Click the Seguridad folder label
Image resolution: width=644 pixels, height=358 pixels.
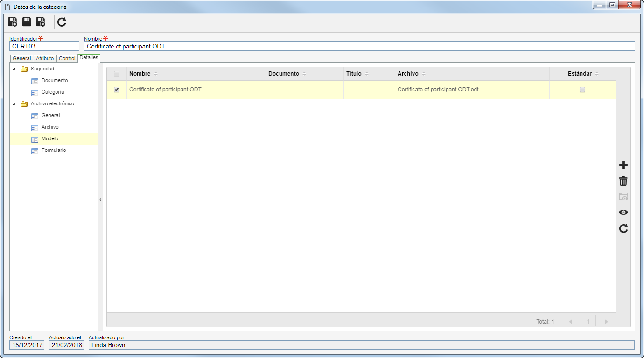click(x=42, y=69)
